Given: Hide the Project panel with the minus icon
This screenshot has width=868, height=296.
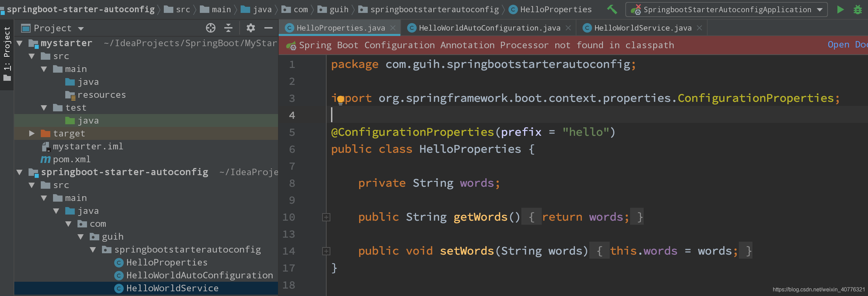Looking at the screenshot, I should point(268,28).
